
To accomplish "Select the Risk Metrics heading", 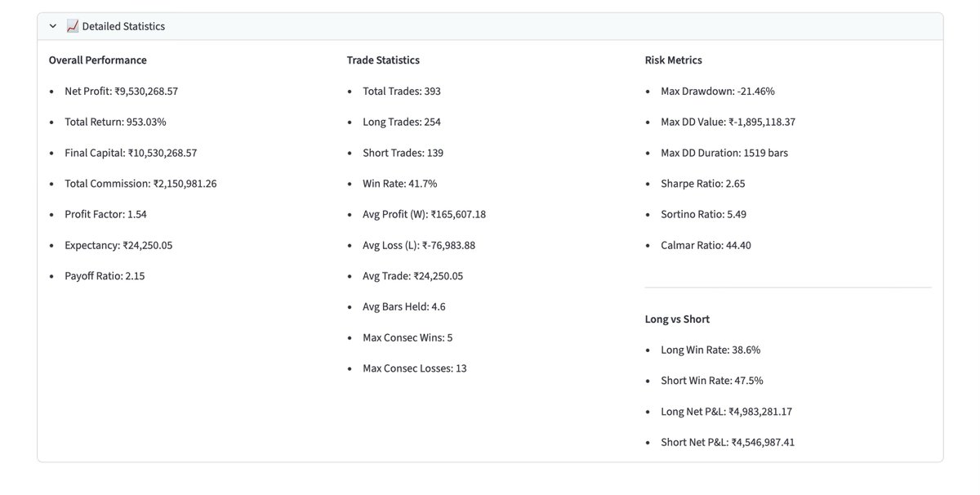I will (674, 60).
